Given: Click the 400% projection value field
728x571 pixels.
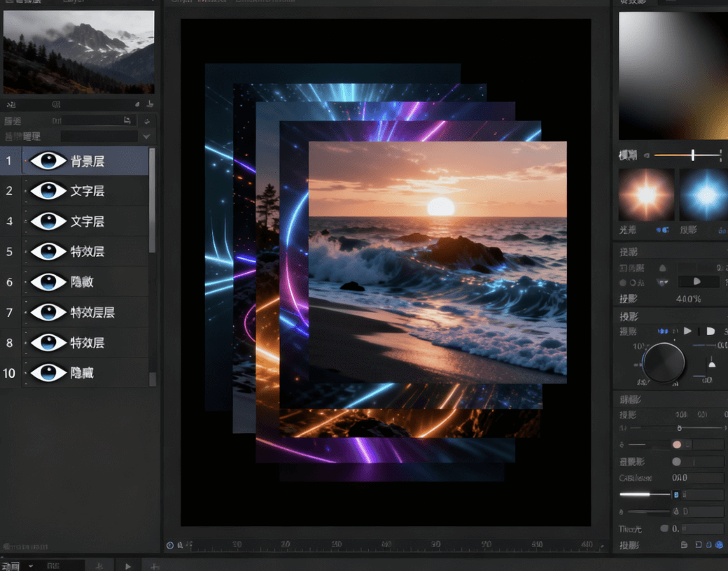Looking at the screenshot, I should pyautogui.click(x=688, y=299).
